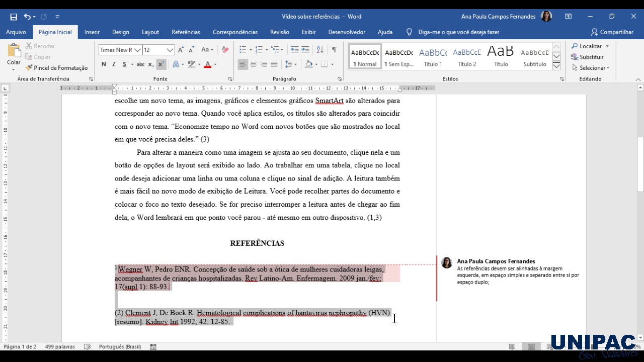644x362 pixels.
Task: Click the Português (Brasil) language indicator
Action: click(120, 347)
